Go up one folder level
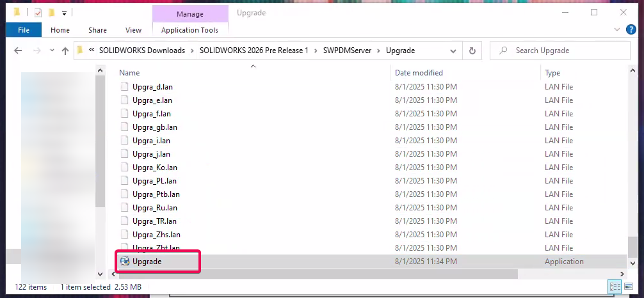The height and width of the screenshot is (298, 644). 65,51
